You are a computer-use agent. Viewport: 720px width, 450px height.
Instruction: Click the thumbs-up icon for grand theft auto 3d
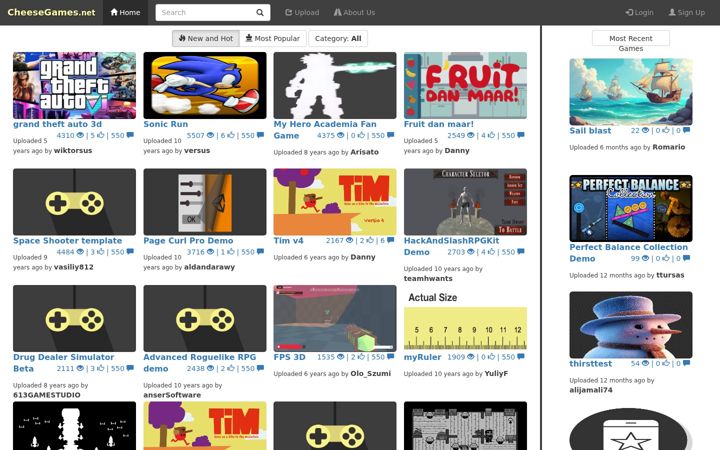(x=101, y=135)
